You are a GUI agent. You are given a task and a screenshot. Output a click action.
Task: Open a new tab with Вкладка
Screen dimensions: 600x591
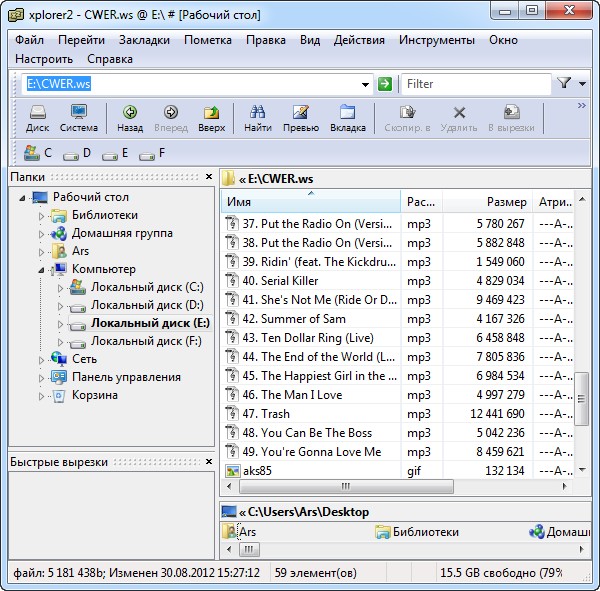coord(348,118)
